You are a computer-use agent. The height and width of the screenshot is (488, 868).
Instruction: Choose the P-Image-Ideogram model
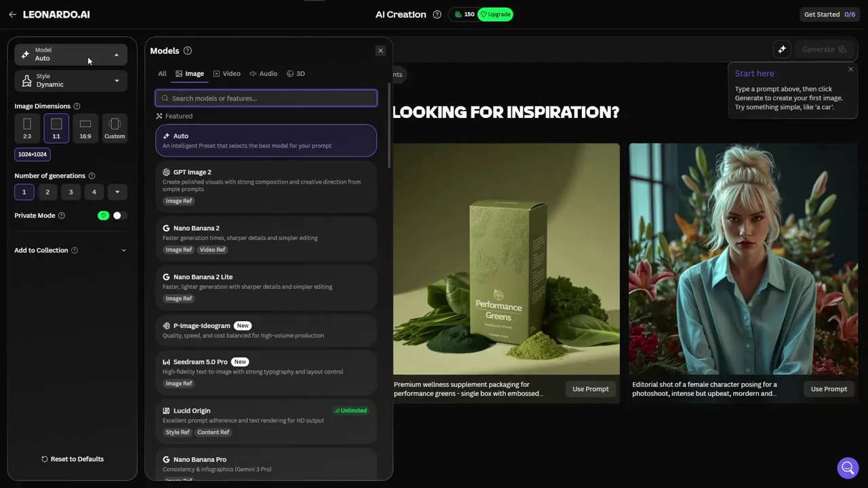266,330
